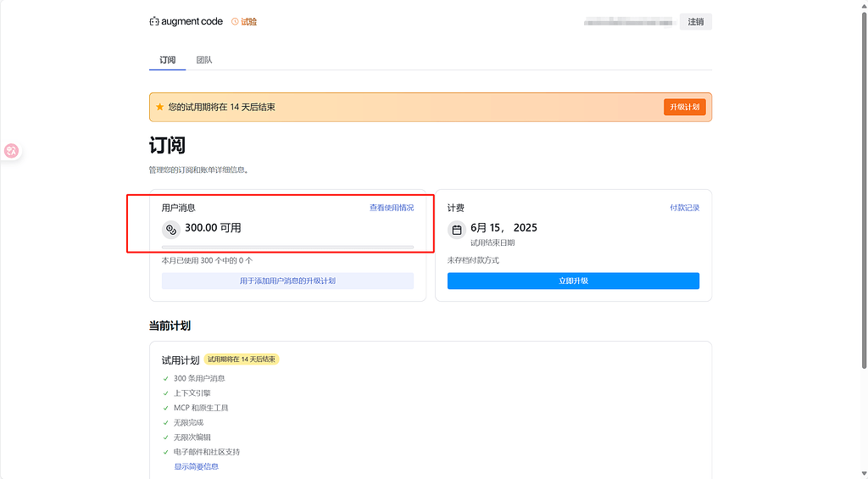Click the 试用计划 plan title
This screenshot has width=868, height=479.
coord(181,360)
